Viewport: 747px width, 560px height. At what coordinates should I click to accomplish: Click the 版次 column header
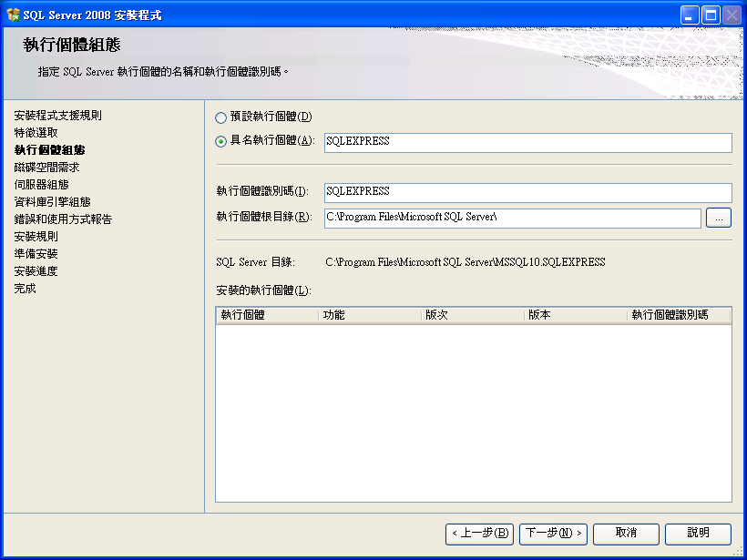click(473, 315)
